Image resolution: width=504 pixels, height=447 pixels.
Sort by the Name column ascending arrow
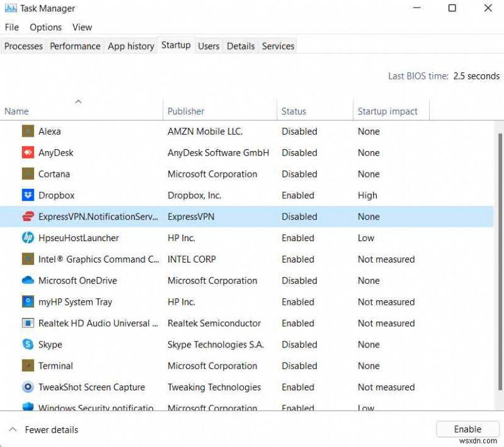tap(78, 101)
